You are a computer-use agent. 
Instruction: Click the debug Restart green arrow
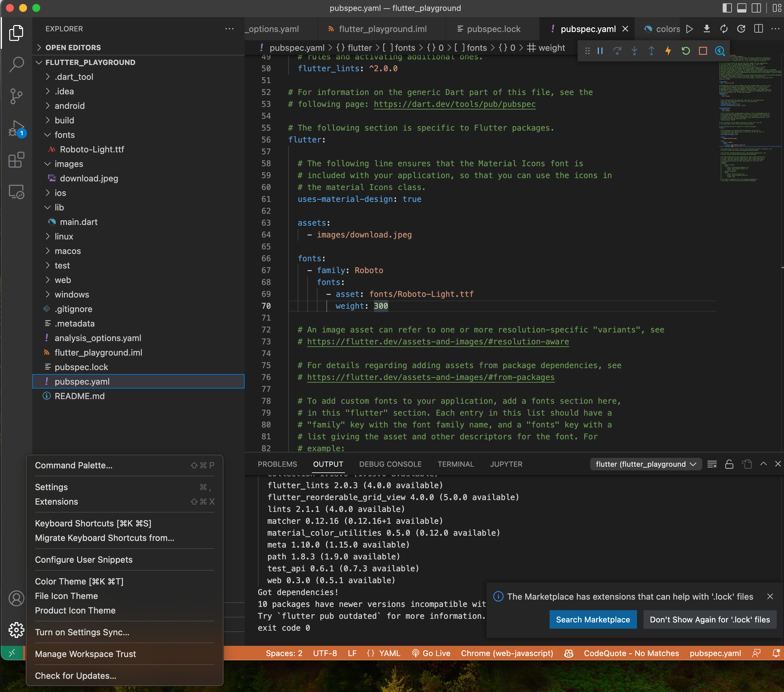[685, 51]
